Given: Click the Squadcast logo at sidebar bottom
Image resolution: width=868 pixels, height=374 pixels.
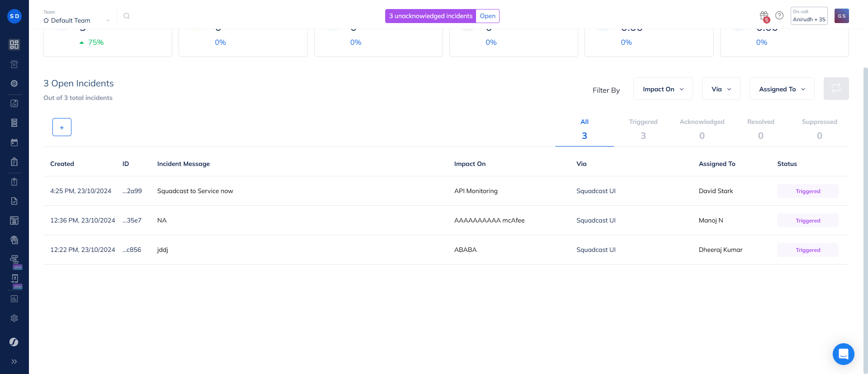Looking at the screenshot, I should 14,342.
